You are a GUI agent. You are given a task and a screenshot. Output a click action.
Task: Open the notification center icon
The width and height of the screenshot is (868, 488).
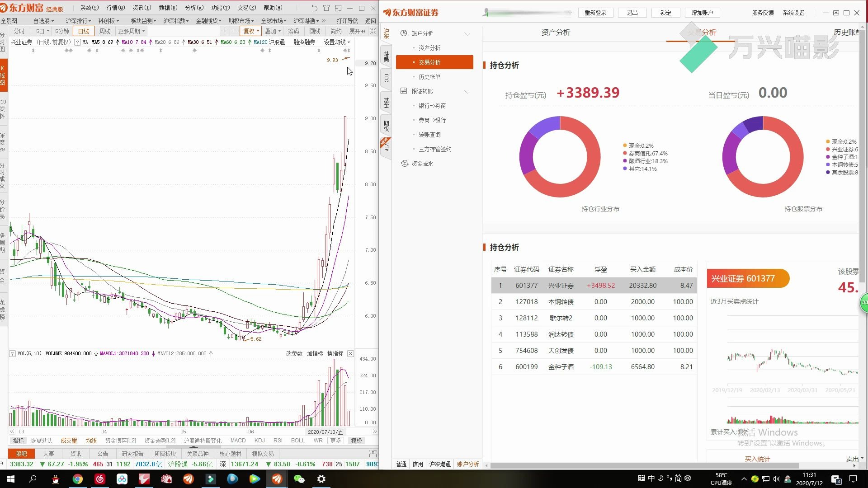(x=853, y=479)
